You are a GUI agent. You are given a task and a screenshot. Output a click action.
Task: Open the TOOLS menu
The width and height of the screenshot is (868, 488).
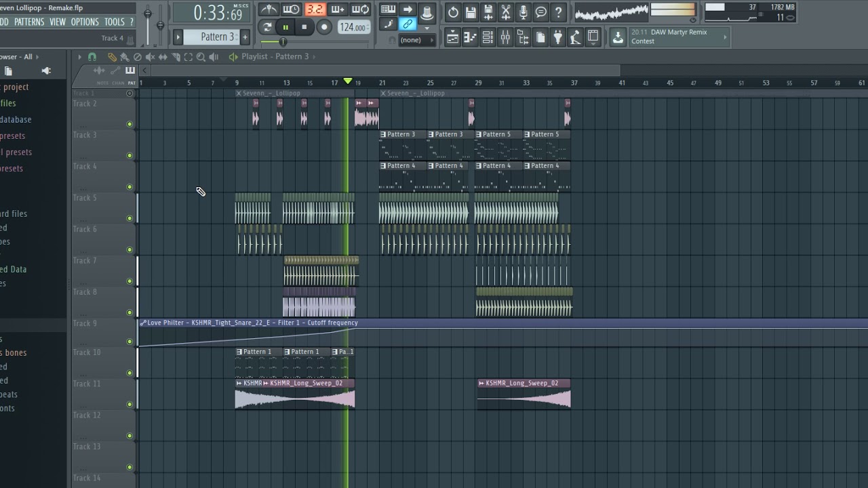[114, 22]
